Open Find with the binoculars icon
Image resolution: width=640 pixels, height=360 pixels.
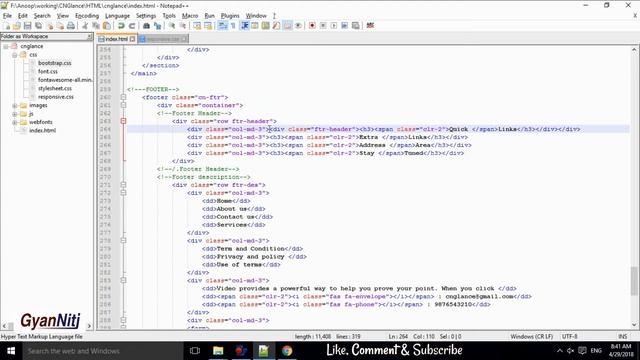(x=146, y=26)
